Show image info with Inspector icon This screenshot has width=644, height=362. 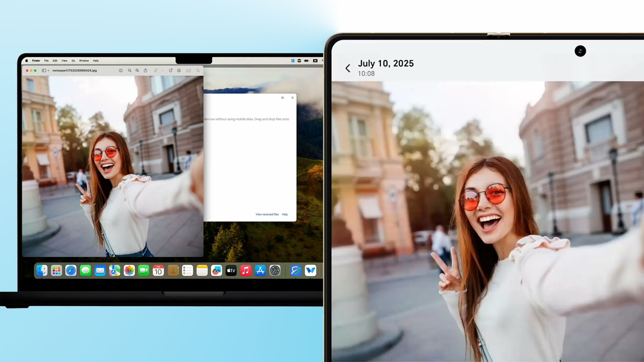tap(121, 70)
